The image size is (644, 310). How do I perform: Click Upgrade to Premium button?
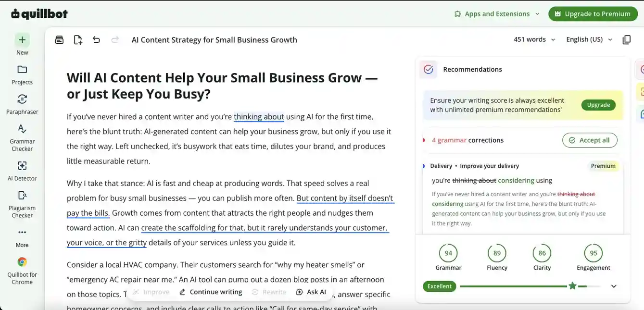(592, 14)
